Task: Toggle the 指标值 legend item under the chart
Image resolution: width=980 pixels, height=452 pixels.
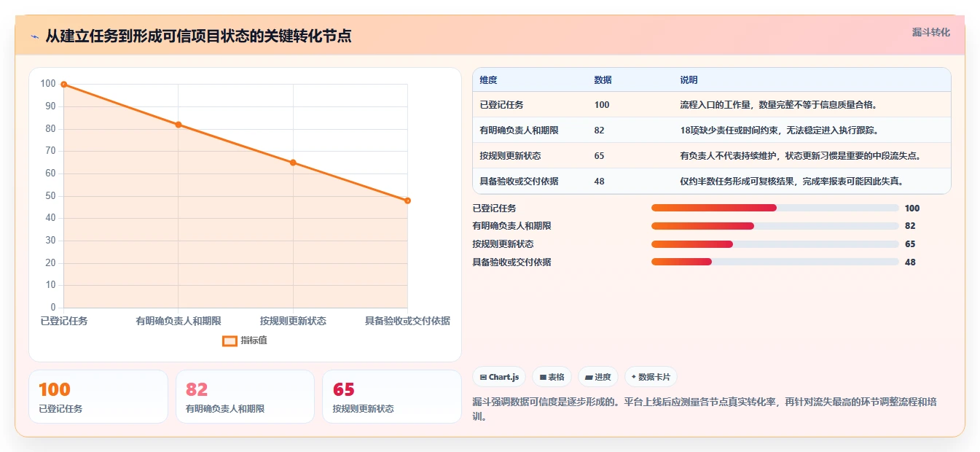Action: [x=245, y=340]
